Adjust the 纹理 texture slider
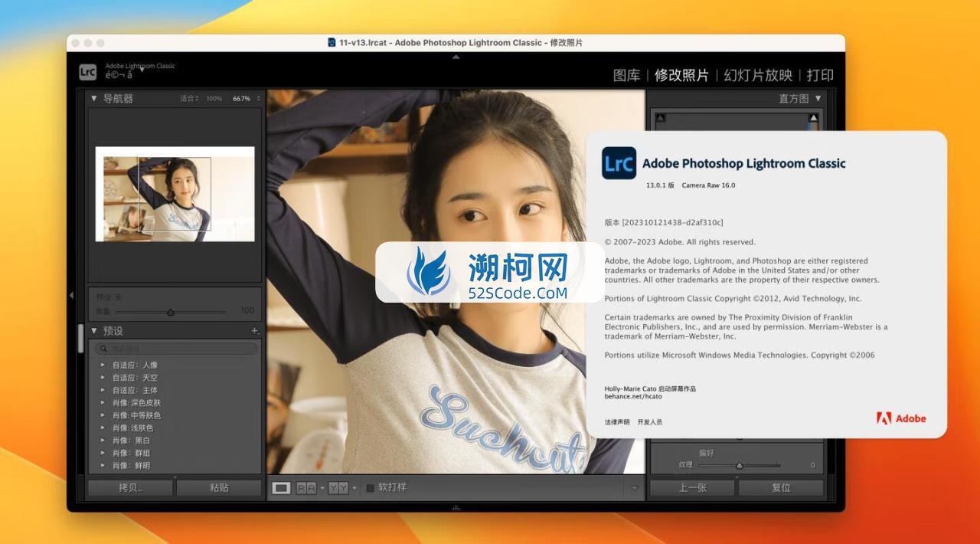980x544 pixels. [x=740, y=465]
